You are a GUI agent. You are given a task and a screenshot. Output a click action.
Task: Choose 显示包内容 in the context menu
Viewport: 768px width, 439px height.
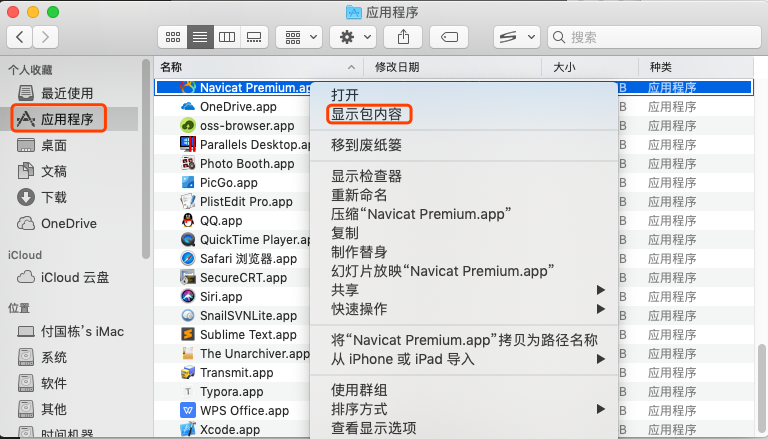tap(366, 114)
